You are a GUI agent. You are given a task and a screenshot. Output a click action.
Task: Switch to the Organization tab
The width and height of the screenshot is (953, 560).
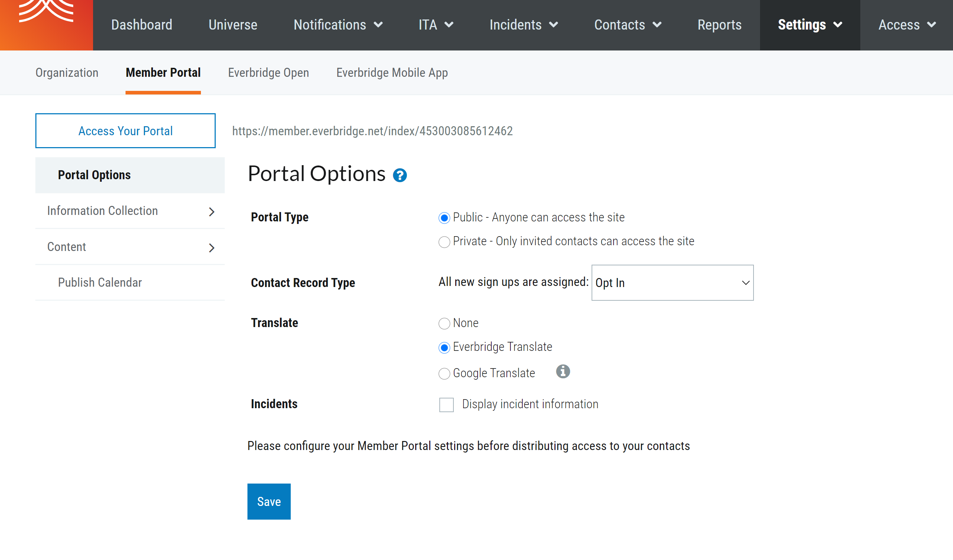tap(67, 72)
